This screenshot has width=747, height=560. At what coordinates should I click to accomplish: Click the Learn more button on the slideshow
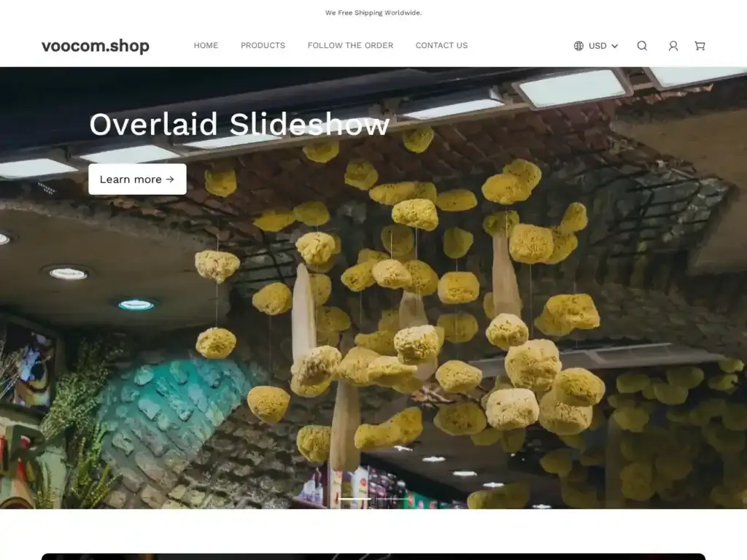coord(137,179)
